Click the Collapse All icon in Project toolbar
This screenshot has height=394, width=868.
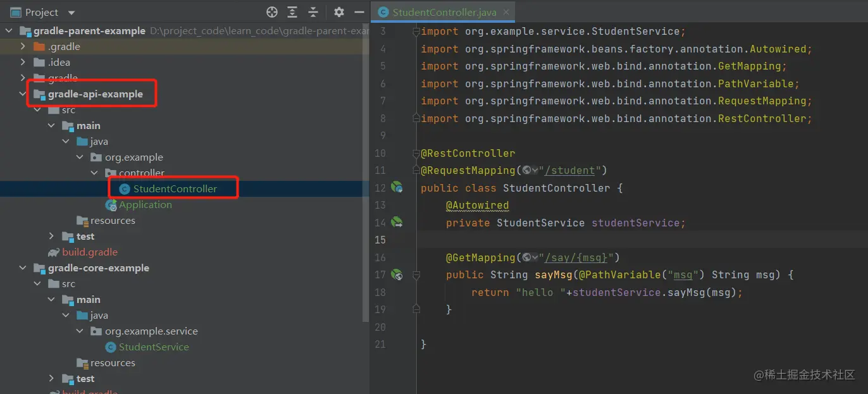(313, 12)
